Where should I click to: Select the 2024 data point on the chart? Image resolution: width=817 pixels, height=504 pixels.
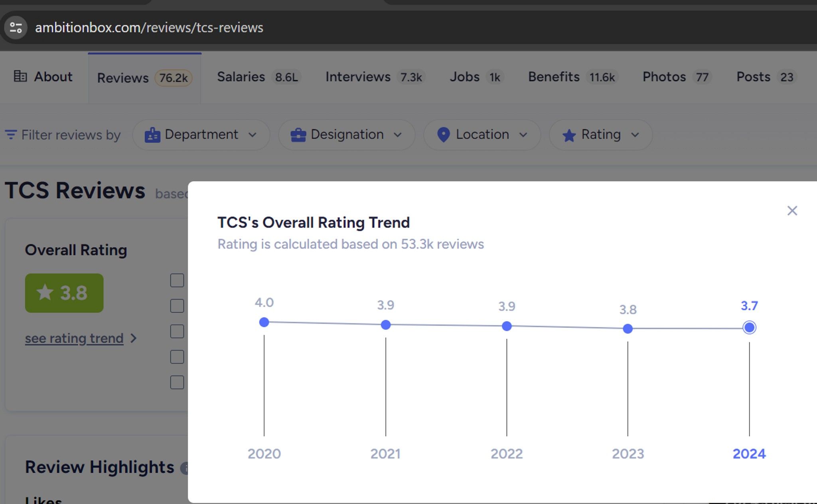click(749, 327)
